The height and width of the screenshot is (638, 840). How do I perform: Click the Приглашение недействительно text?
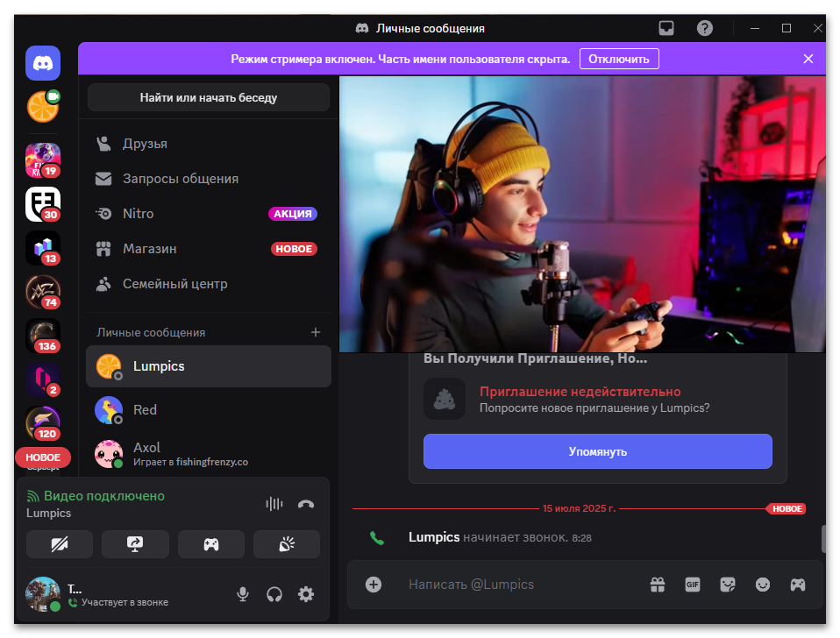[x=580, y=392]
